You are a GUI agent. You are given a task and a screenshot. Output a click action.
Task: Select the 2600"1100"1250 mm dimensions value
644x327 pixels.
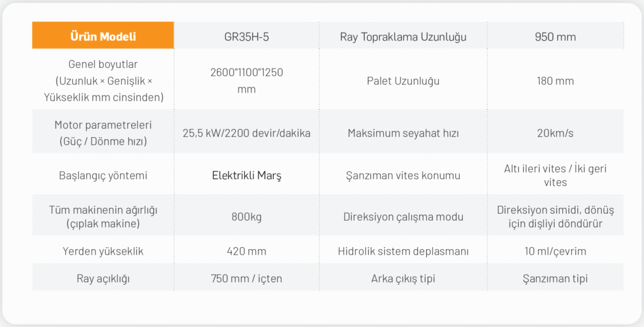(x=247, y=80)
